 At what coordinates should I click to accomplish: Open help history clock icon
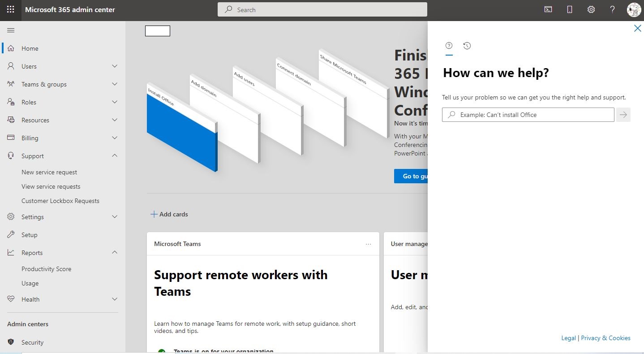[x=467, y=46]
